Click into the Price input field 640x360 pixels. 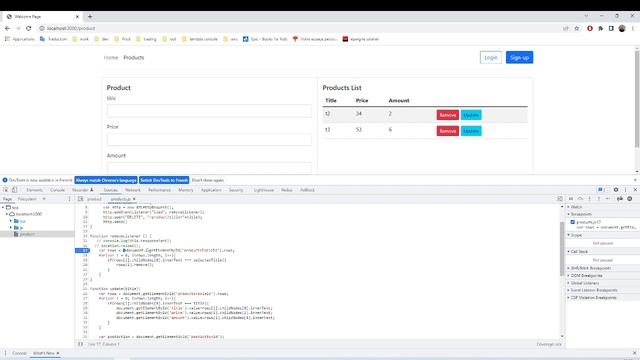(209, 139)
